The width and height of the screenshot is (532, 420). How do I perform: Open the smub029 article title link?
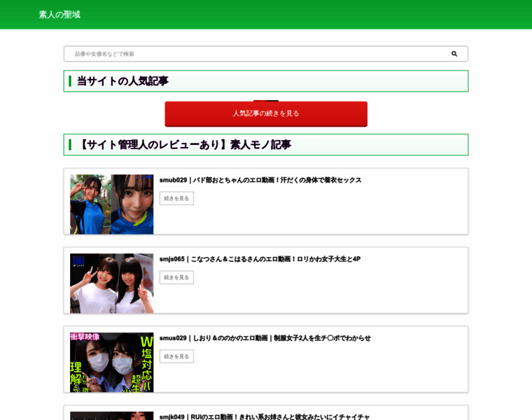(x=260, y=180)
